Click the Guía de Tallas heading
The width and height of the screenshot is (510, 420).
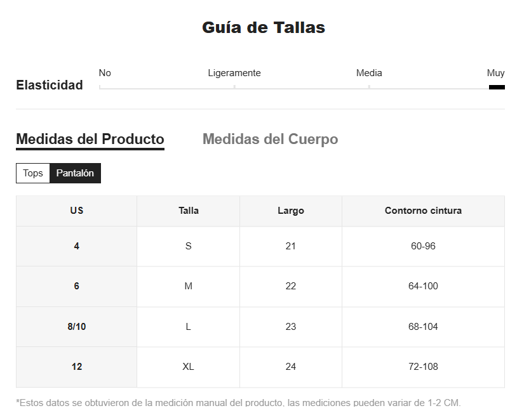[264, 27]
